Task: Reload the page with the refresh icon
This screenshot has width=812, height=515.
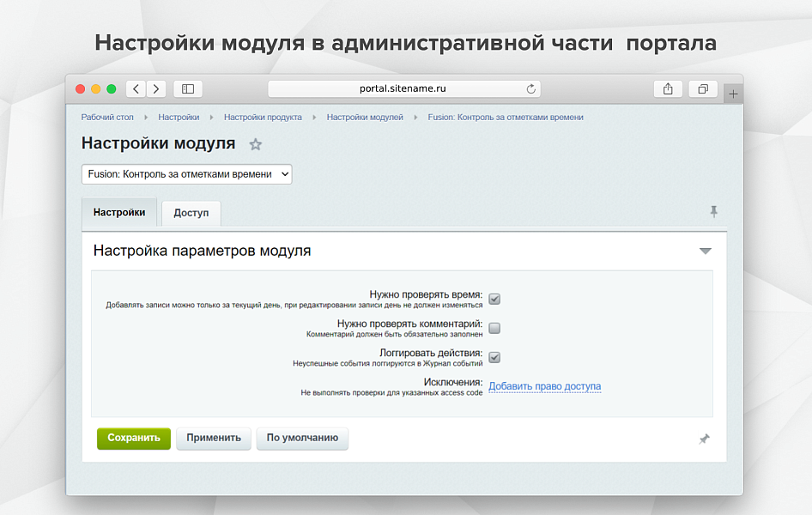Action: tap(530, 89)
